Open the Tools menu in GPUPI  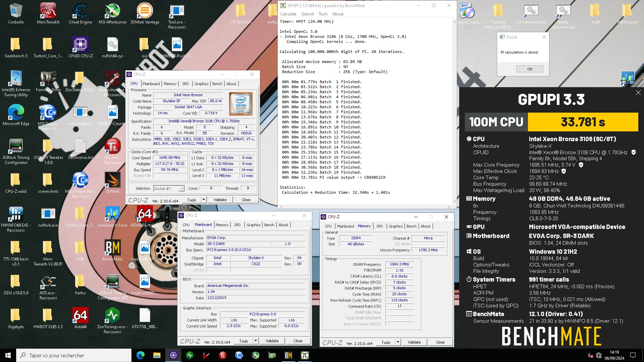click(323, 14)
